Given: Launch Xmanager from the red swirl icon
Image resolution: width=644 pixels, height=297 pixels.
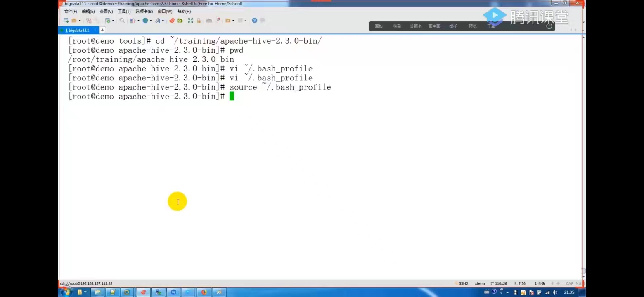Looking at the screenshot, I should [x=172, y=21].
